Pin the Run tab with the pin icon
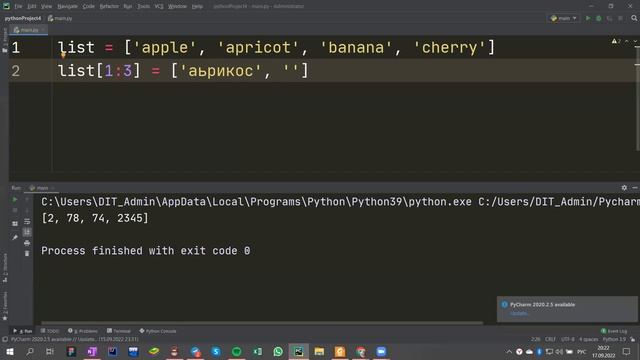Screen dimensions: 640x360 (15, 237)
